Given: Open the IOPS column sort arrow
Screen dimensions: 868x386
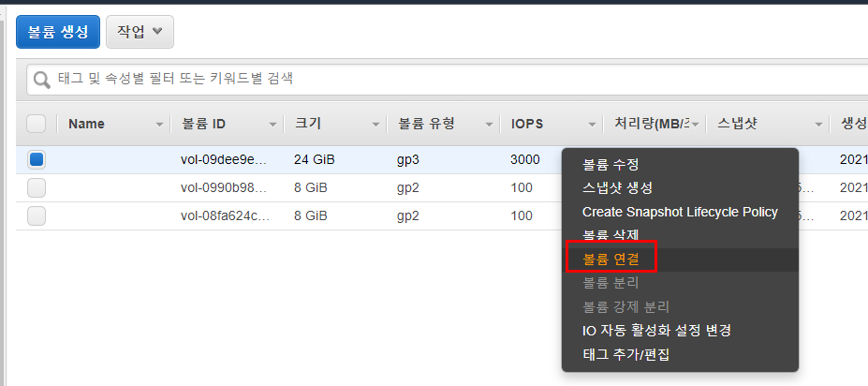Looking at the screenshot, I should tap(592, 125).
